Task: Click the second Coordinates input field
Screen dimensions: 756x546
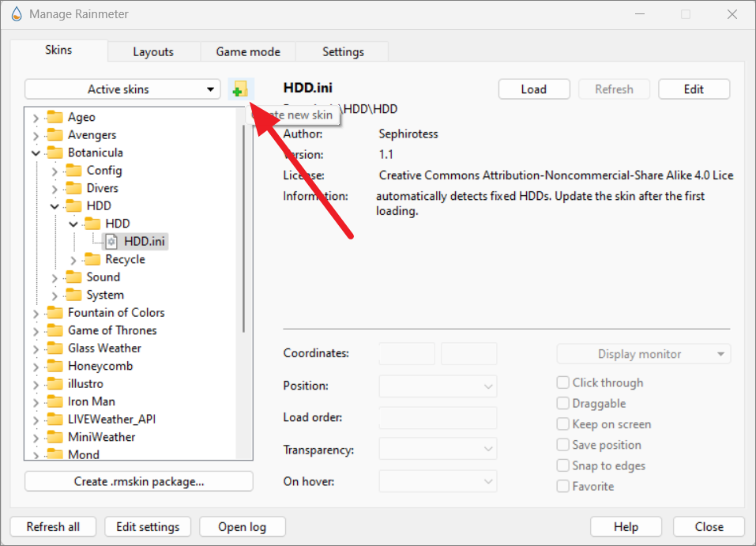Action: 468,353
